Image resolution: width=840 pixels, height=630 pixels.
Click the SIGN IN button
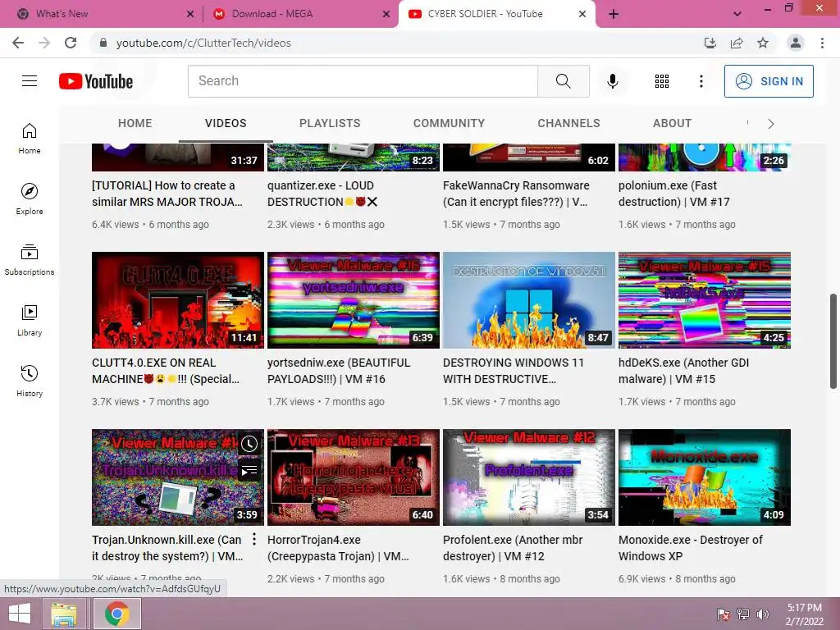[x=769, y=81]
